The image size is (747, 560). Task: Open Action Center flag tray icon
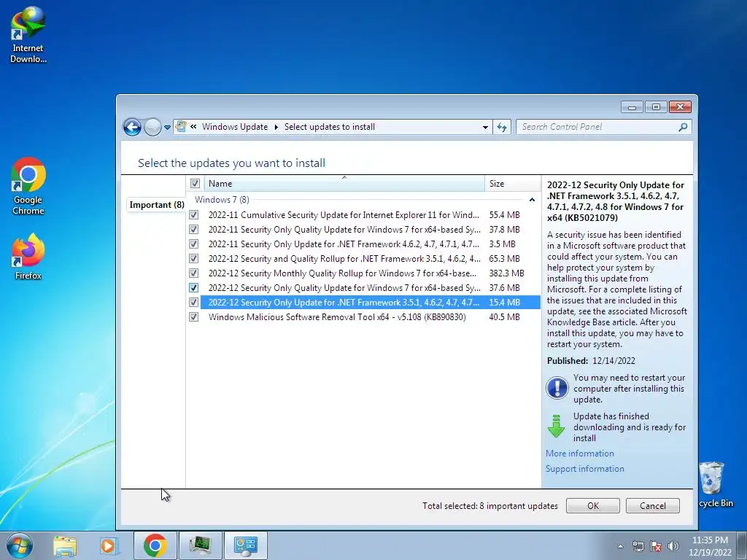pos(656,546)
